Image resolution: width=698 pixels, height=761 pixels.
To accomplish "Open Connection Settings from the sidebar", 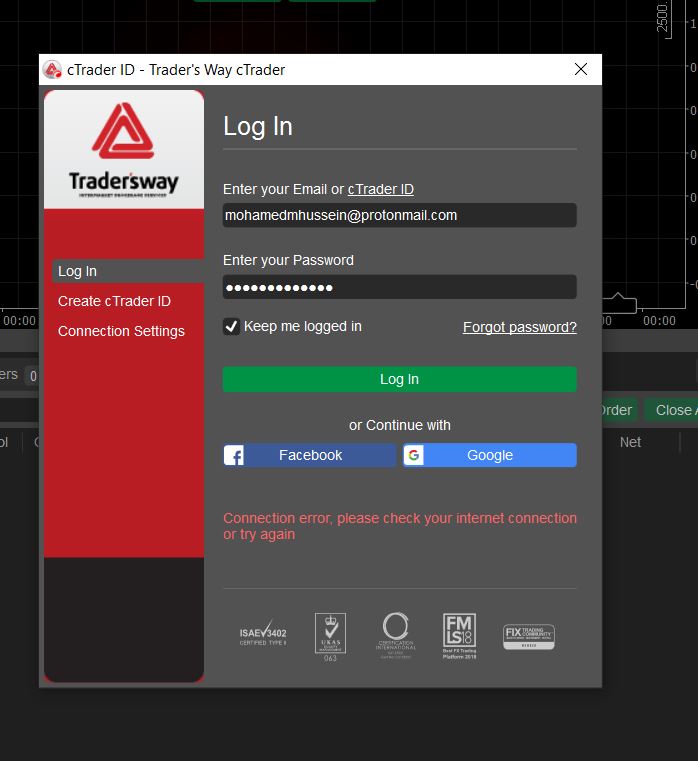I will [121, 331].
